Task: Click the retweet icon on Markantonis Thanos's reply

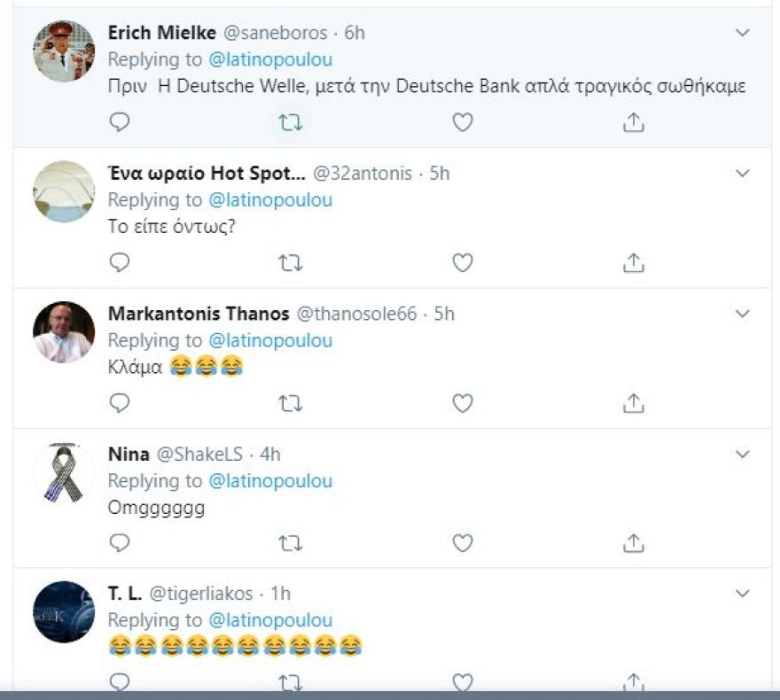Action: tap(291, 403)
